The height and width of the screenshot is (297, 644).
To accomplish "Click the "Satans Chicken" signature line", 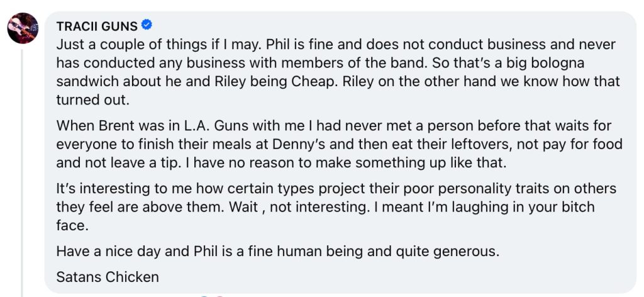I will tap(108, 276).
